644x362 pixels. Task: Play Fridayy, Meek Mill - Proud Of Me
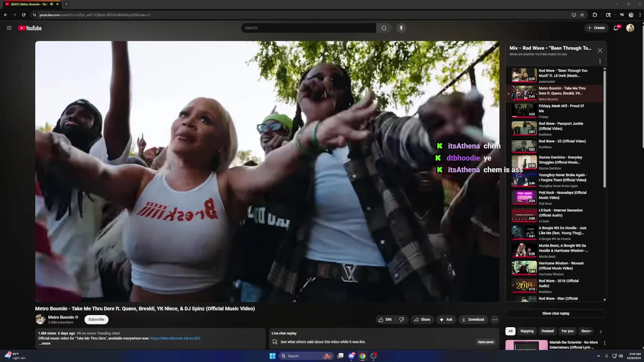tap(555, 111)
